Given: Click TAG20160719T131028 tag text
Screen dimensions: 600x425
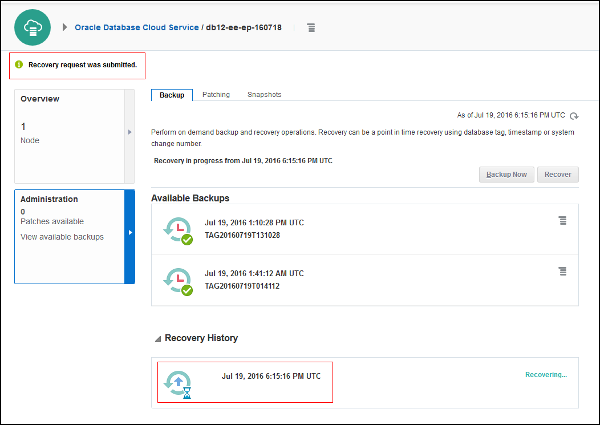Looking at the screenshot, I should pos(242,235).
